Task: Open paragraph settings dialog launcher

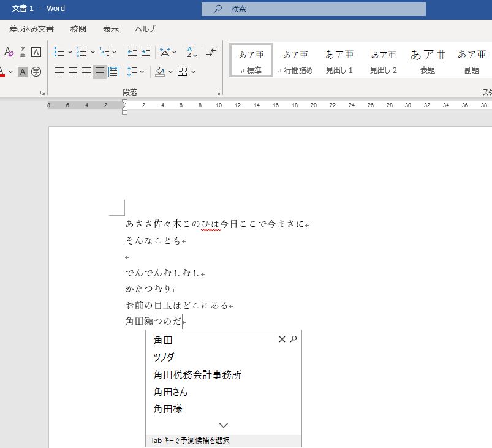Action: 218,93
